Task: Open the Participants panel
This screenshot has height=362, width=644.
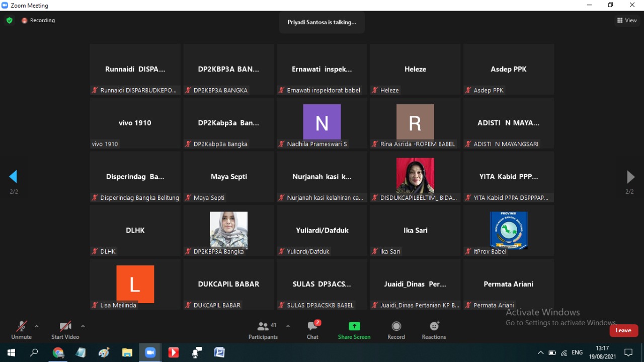Action: (263, 330)
